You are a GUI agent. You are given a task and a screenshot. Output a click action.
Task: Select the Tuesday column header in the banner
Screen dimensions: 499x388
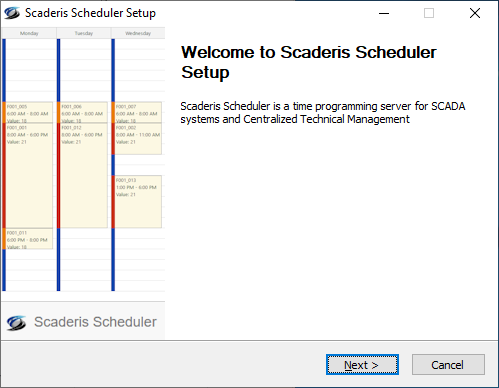(84, 33)
